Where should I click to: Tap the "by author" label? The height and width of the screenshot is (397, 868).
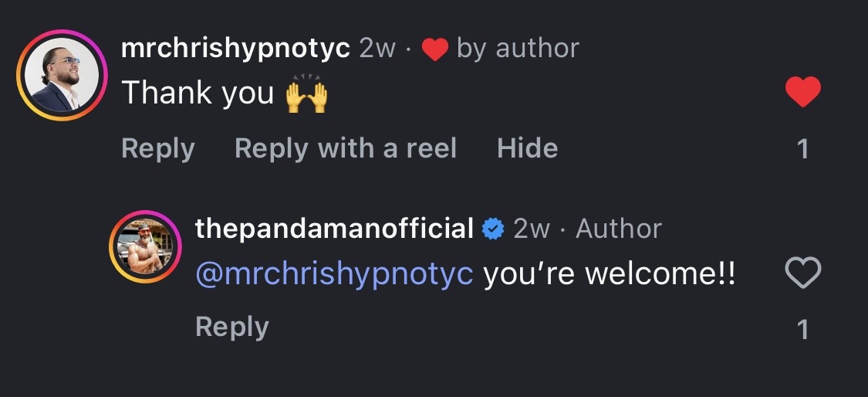[x=518, y=49]
